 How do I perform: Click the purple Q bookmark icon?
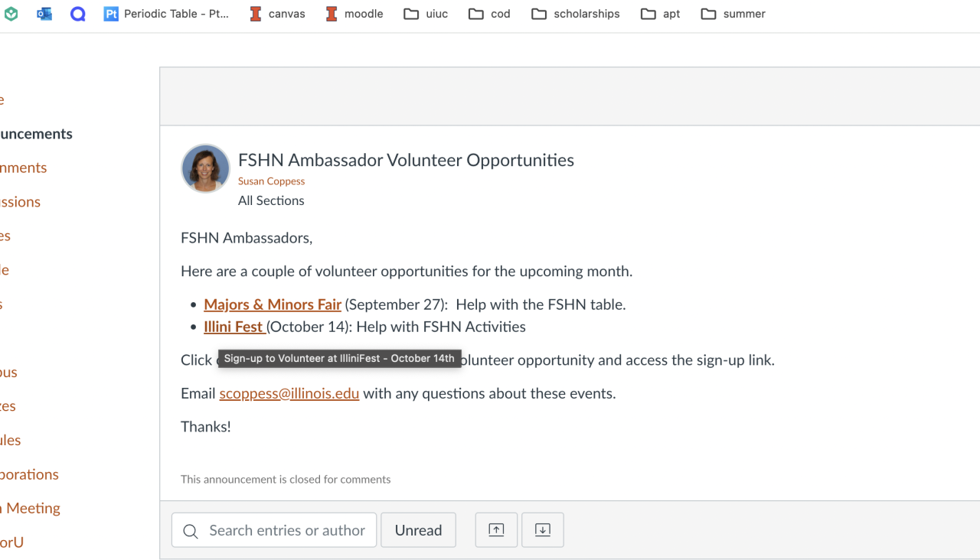pyautogui.click(x=77, y=14)
